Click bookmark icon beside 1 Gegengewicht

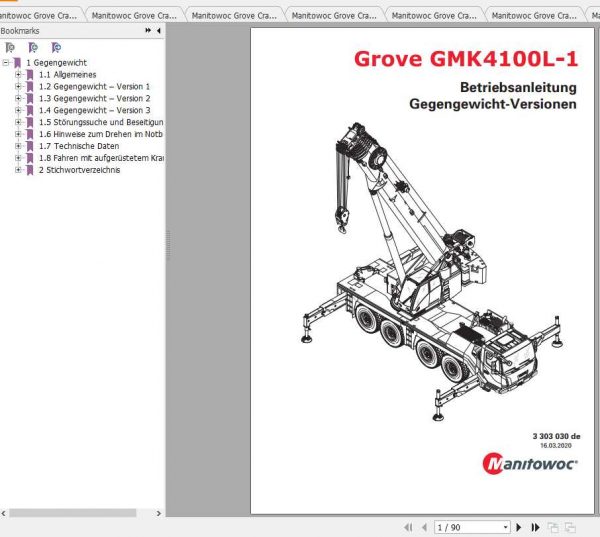(17, 63)
